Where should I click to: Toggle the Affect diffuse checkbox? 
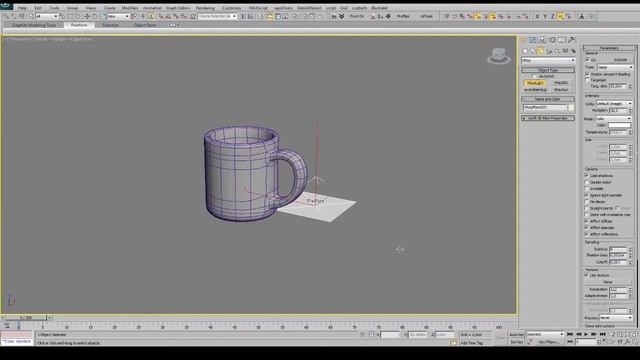[x=587, y=221]
